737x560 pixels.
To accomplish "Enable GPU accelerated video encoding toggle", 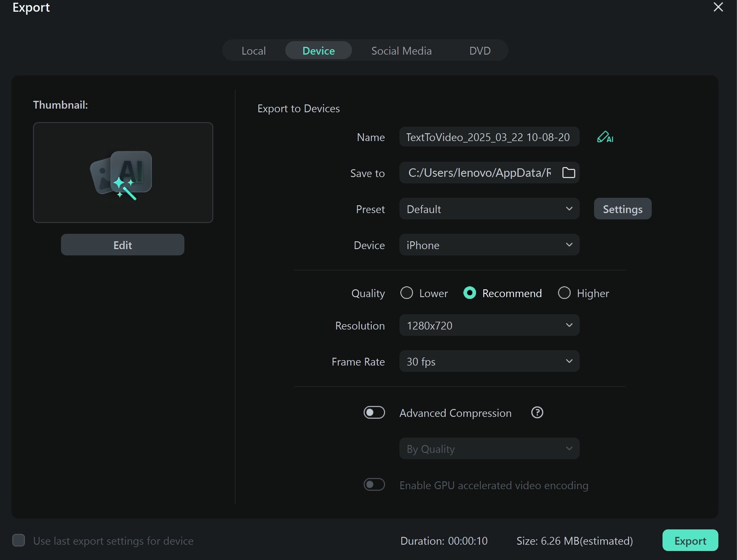I will point(374,485).
